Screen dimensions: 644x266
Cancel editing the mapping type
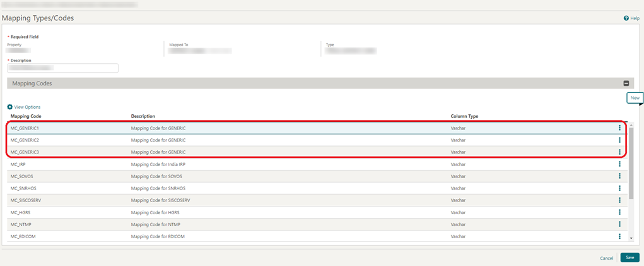606,258
